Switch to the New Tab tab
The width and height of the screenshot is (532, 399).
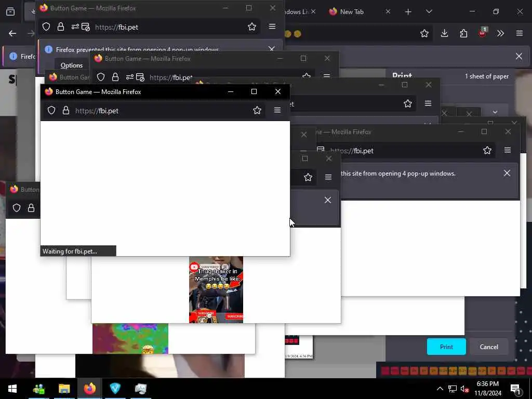coord(352,12)
